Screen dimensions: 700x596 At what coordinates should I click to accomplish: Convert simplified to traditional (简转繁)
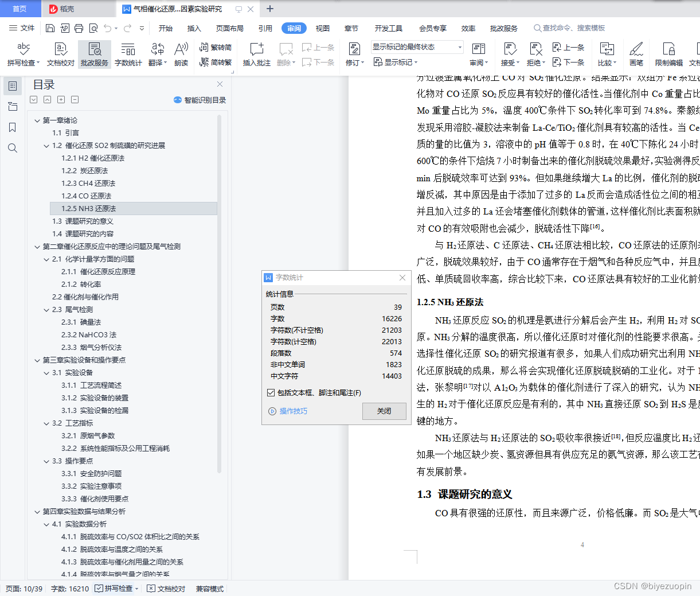click(x=216, y=62)
